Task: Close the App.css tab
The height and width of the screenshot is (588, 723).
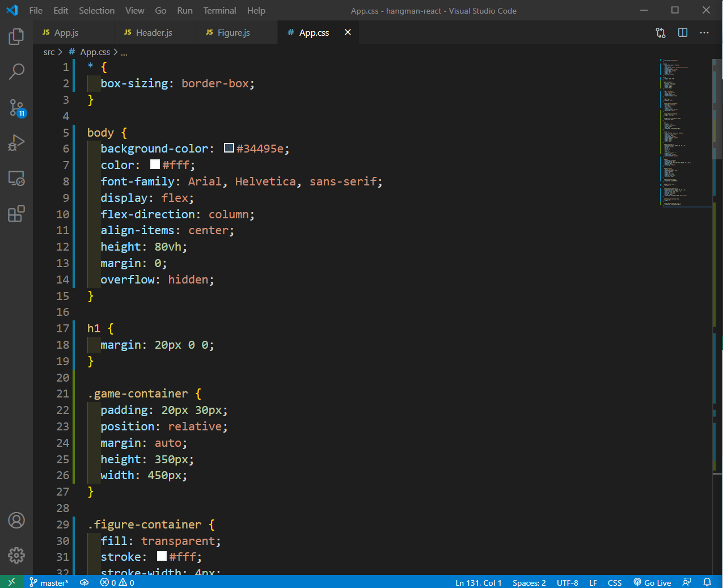Action: (348, 32)
